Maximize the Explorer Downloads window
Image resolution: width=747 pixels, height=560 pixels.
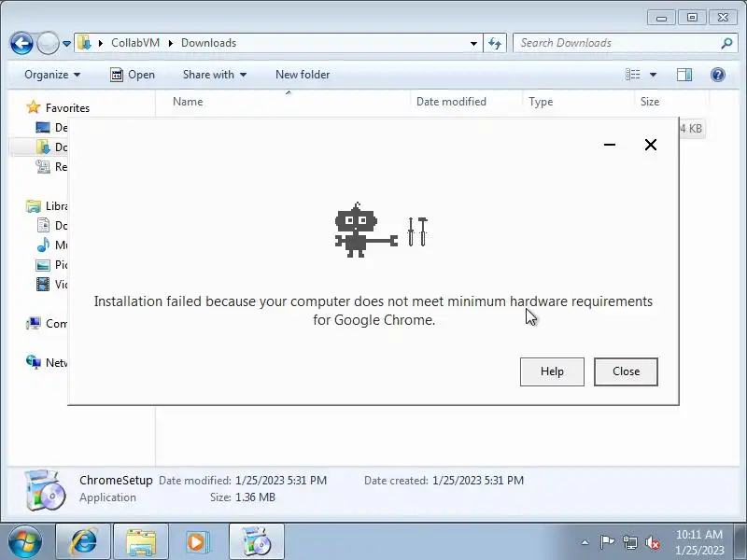692,18
